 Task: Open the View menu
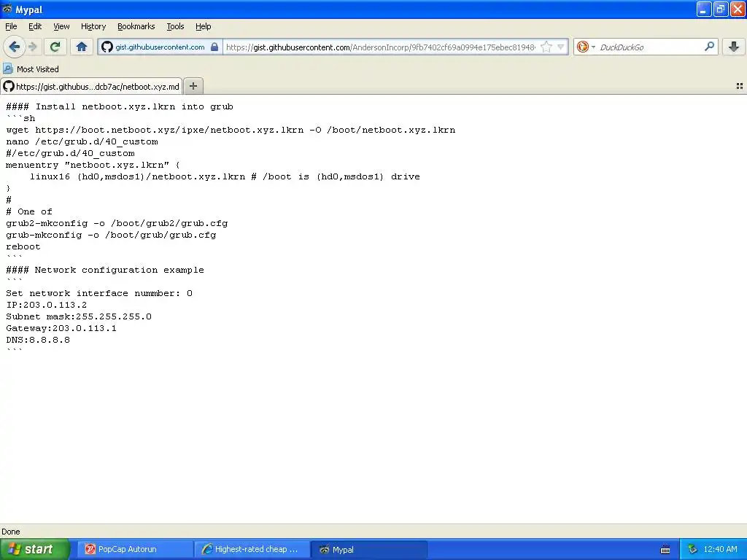(61, 26)
